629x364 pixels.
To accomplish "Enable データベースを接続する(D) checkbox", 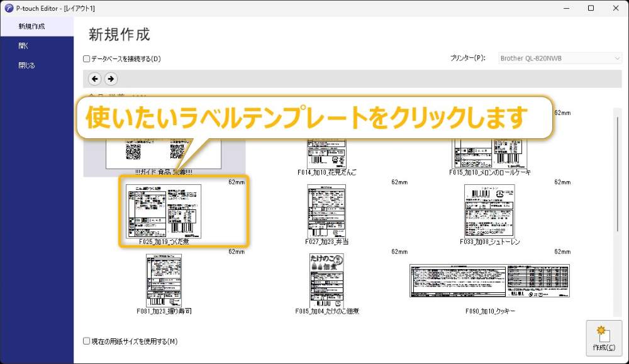I will pyautogui.click(x=86, y=59).
